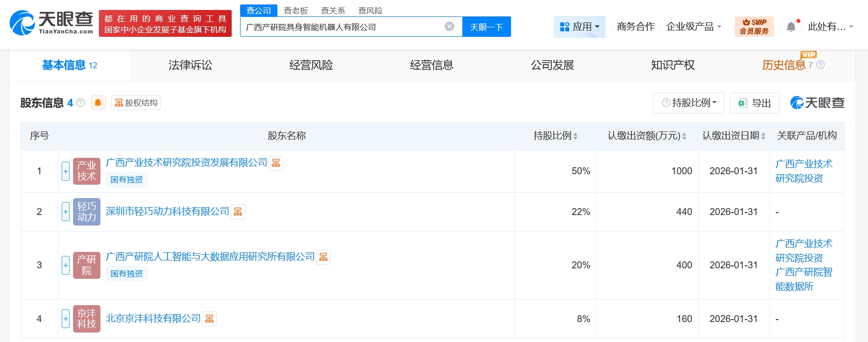The height and width of the screenshot is (342, 868).
Task: Click equity structure icon beside 深圳市轻巧动力科技有限公司
Action: (x=238, y=212)
